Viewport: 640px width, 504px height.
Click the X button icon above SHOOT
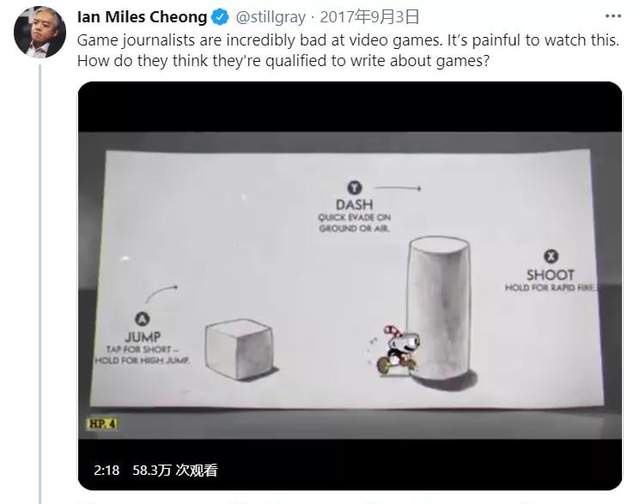click(551, 257)
